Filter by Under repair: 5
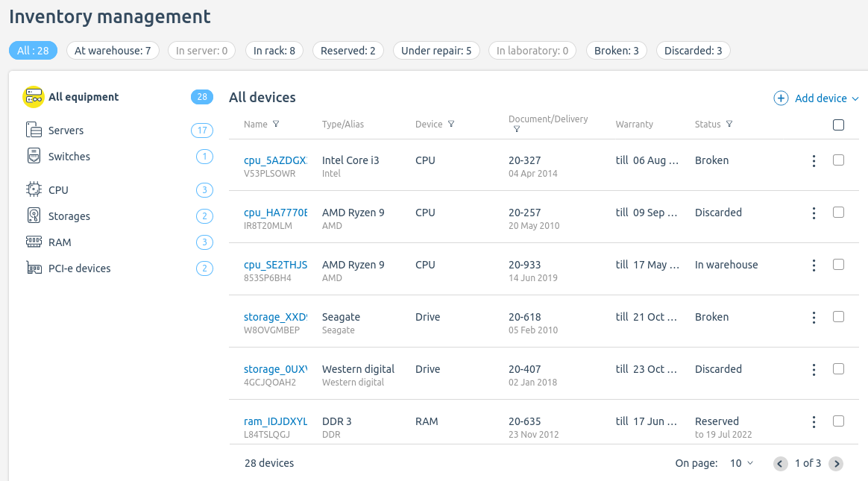868x481 pixels. [436, 51]
